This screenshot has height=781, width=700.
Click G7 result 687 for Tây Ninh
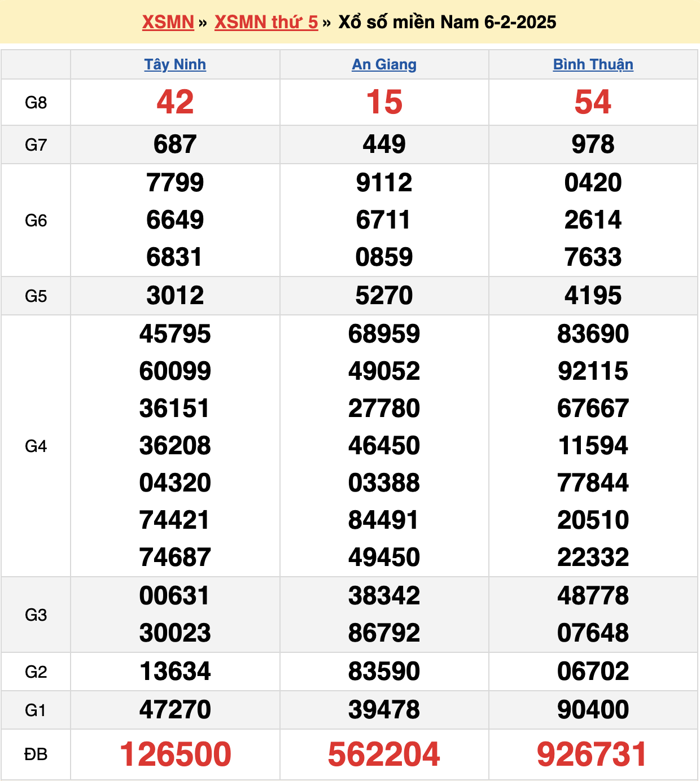tap(175, 144)
